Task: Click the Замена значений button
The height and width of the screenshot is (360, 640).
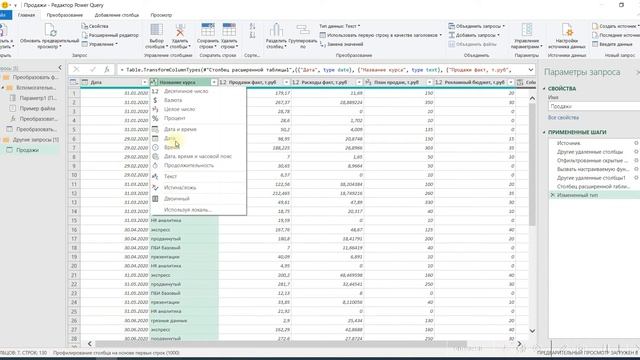Action: [341, 44]
